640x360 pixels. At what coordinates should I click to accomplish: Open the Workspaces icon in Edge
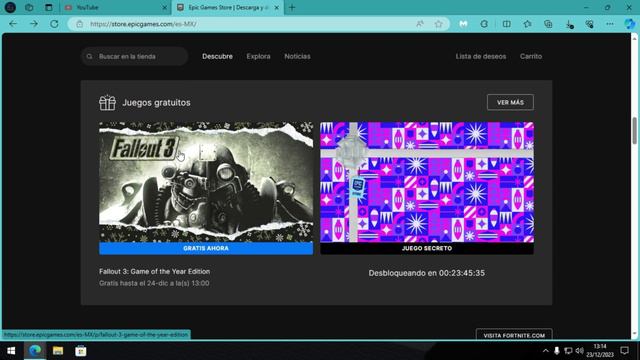coord(29,7)
